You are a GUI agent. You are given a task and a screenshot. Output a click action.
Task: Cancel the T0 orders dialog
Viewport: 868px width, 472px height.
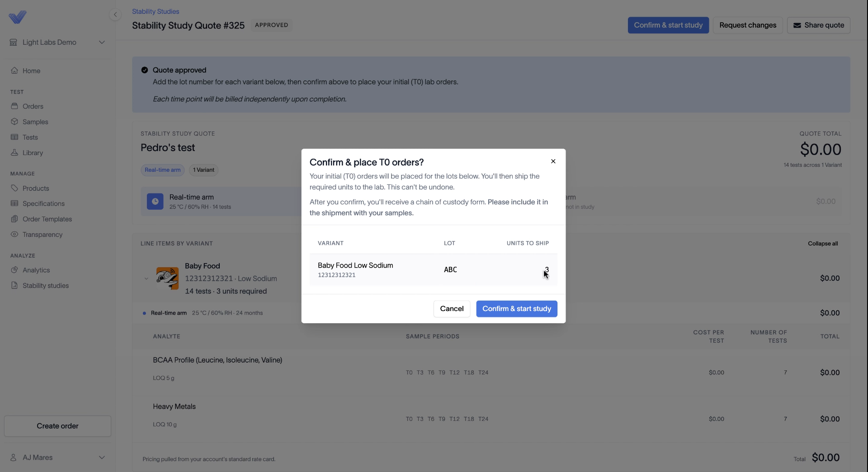[452, 309]
